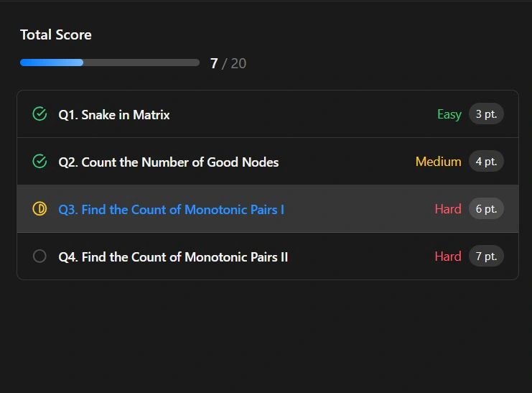Click the Hard difficulty label on Q3
The height and width of the screenshot is (393, 532).
pos(448,209)
